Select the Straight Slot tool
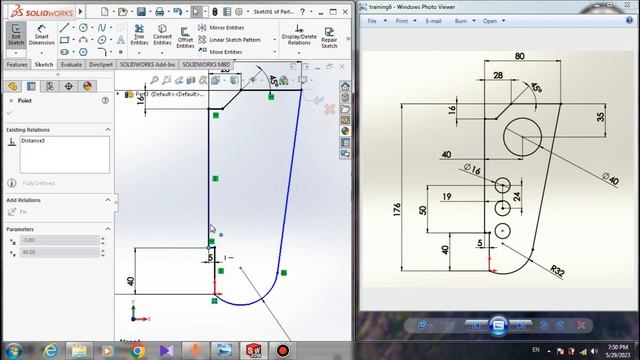 tap(64, 52)
